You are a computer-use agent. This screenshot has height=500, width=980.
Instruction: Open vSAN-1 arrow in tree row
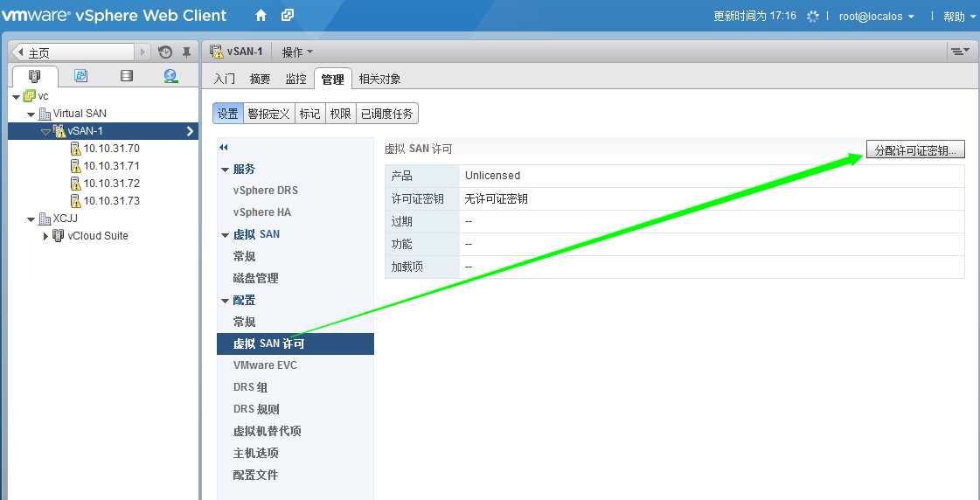click(x=190, y=131)
